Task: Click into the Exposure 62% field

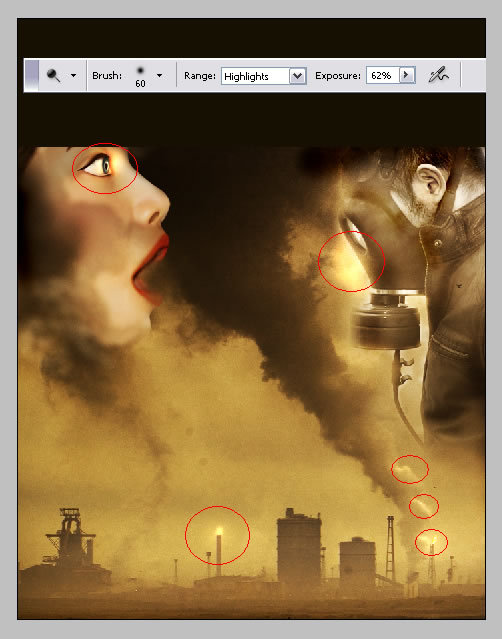Action: (x=383, y=75)
